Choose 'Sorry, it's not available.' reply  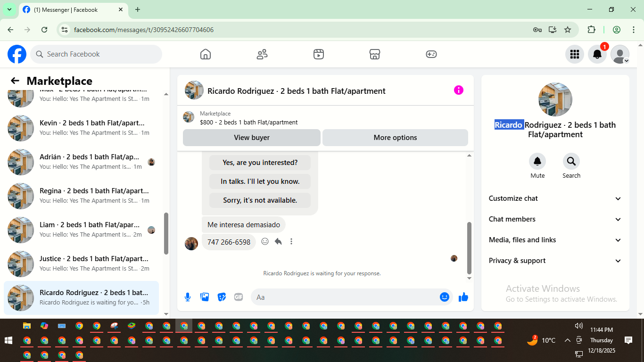click(260, 200)
